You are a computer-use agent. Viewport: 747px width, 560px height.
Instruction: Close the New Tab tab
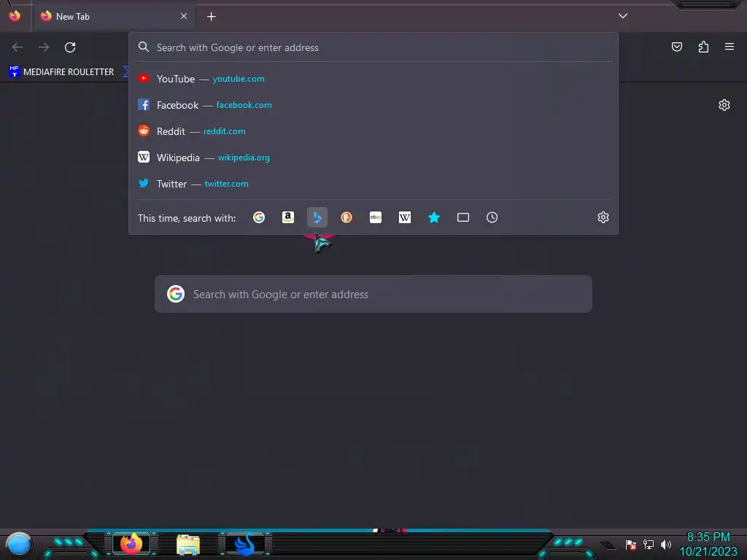point(184,16)
